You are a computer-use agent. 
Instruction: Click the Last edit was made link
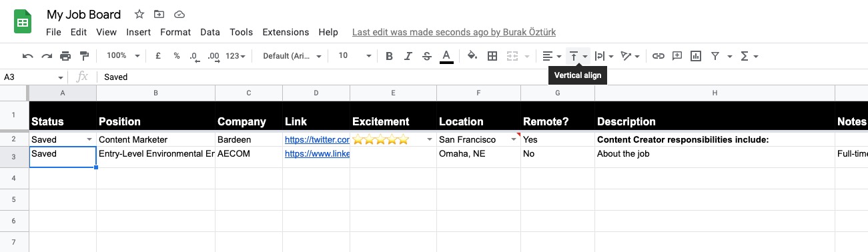pyautogui.click(x=454, y=32)
